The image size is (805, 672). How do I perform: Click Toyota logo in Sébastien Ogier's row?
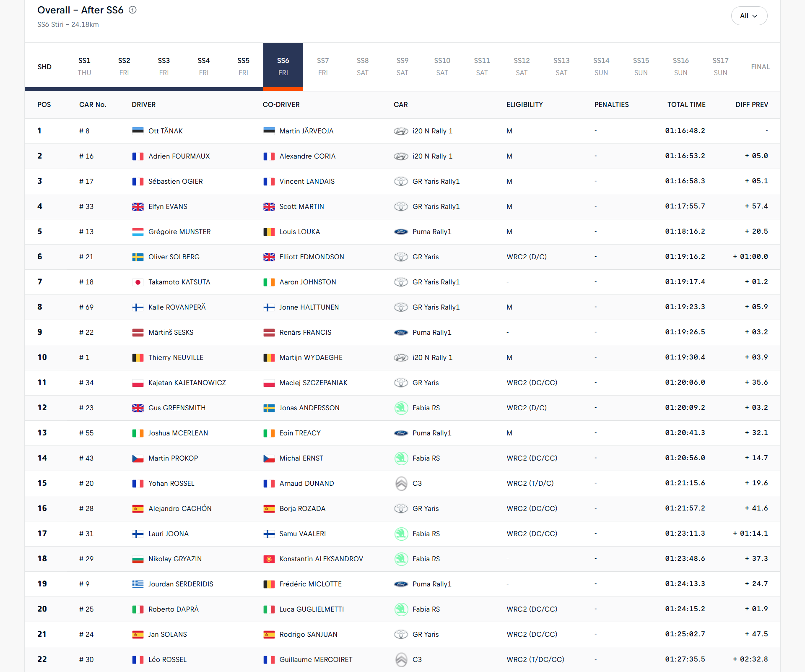pyautogui.click(x=401, y=182)
